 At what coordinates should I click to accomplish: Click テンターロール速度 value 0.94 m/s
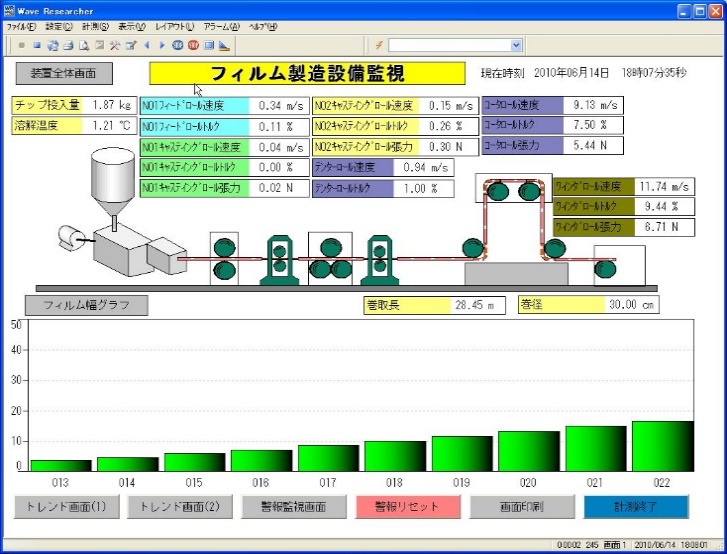pyautogui.click(x=426, y=167)
